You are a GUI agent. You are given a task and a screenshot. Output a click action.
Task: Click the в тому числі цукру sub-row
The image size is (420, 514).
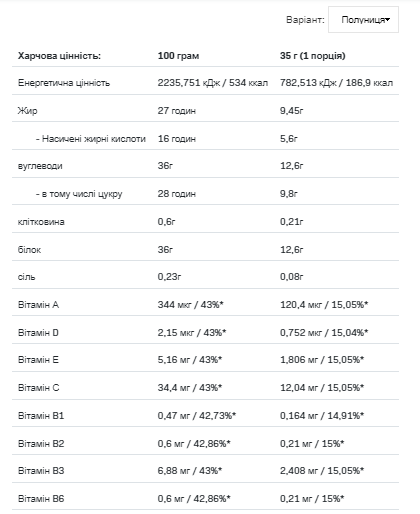[x=79, y=194]
